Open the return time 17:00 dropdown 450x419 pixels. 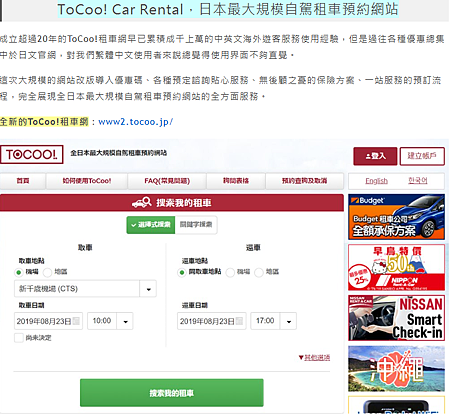pos(274,321)
